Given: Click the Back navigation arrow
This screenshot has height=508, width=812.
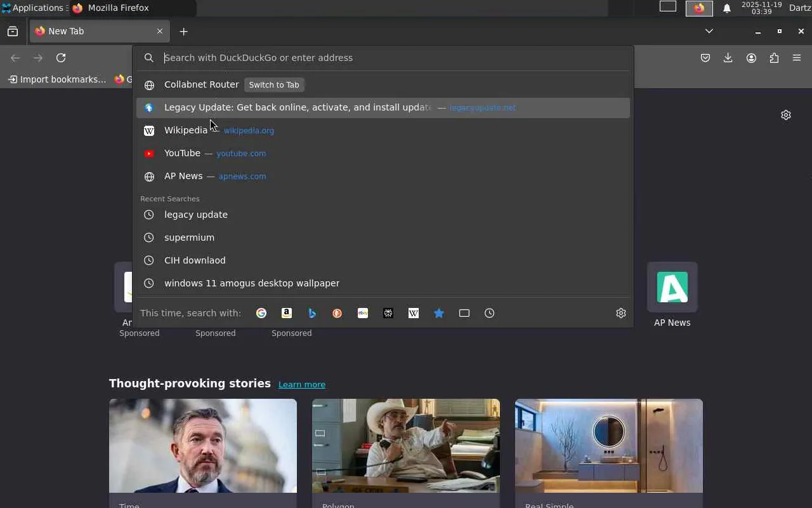Looking at the screenshot, I should tap(15, 58).
